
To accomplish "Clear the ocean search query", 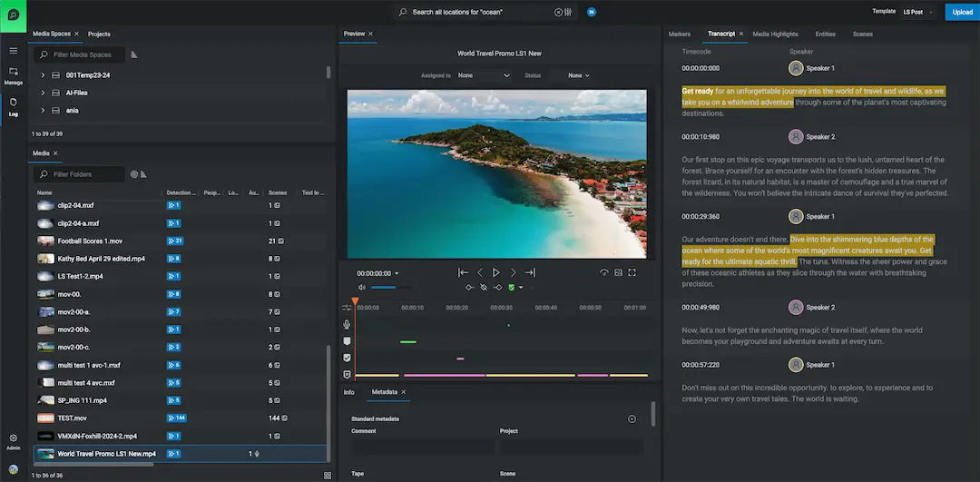I will point(558,12).
